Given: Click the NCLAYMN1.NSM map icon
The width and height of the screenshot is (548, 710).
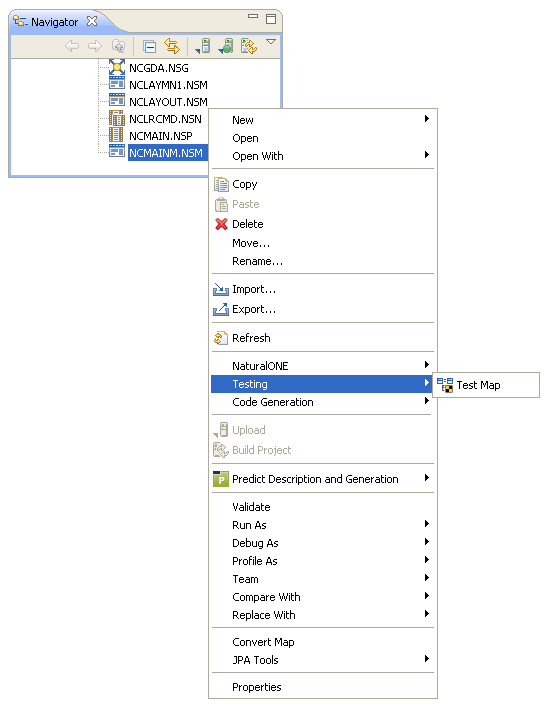Looking at the screenshot, I should click(x=117, y=83).
